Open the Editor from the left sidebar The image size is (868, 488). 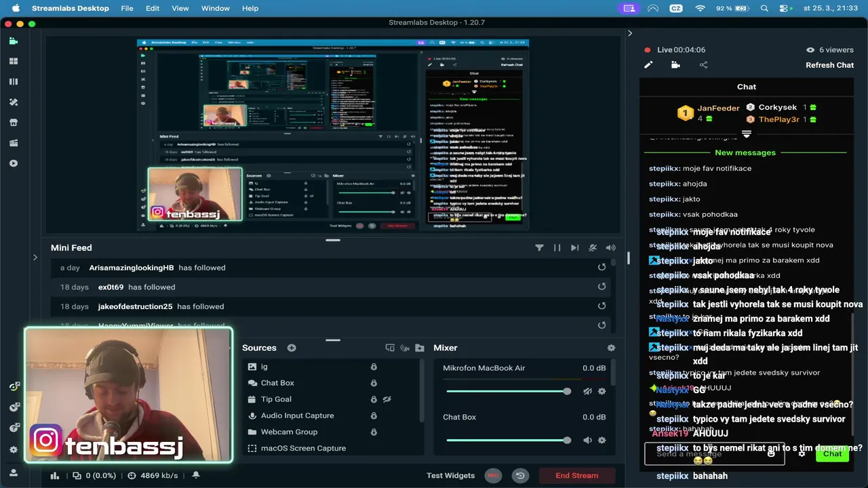[x=14, y=41]
